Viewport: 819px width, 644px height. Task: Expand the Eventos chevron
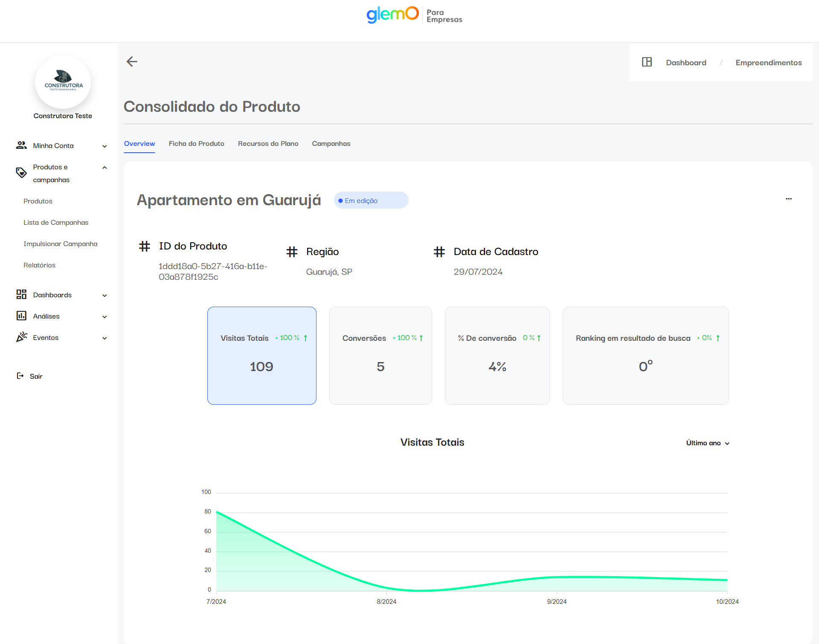(x=105, y=338)
